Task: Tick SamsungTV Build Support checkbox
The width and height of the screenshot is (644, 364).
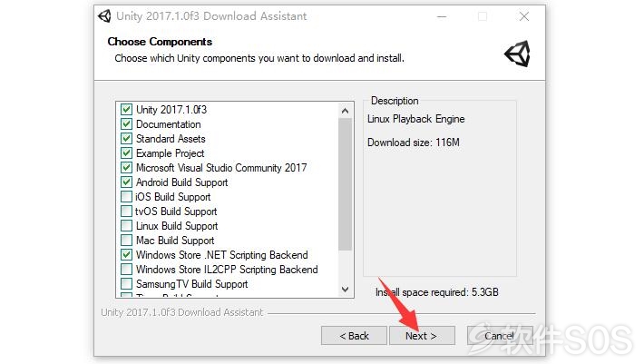Action: coord(126,284)
